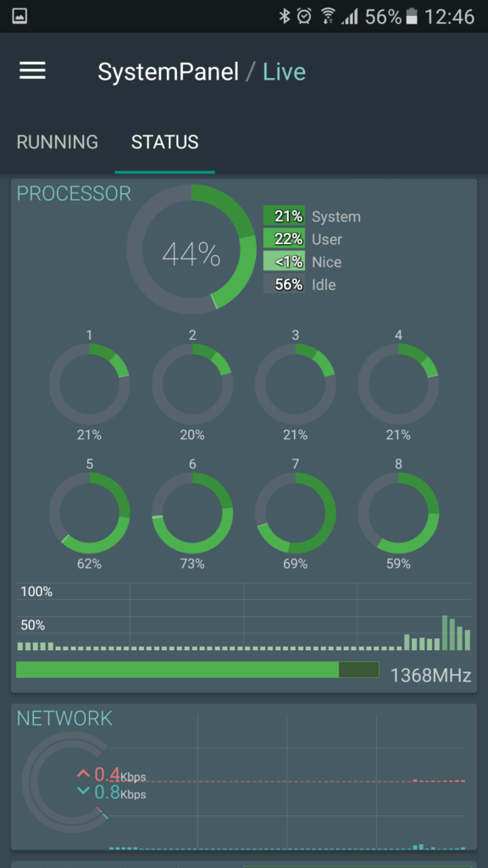
Task: Open the NETWORK section header
Action: tap(64, 718)
